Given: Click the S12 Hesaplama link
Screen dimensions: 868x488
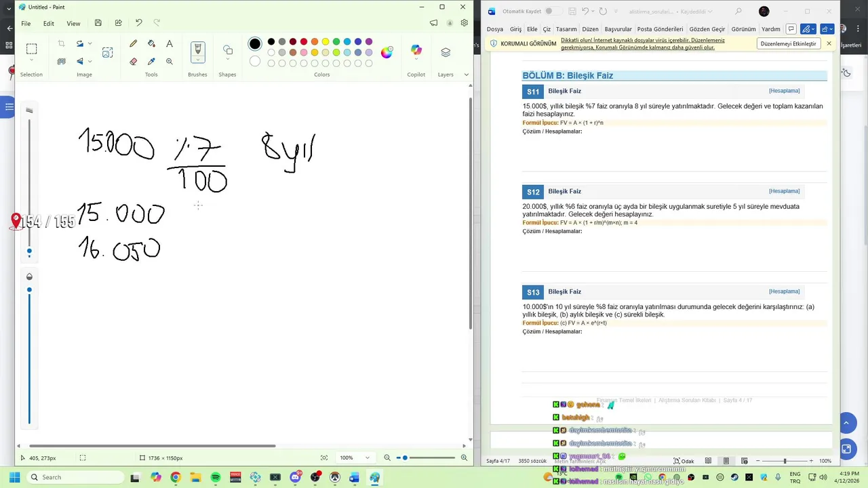Looking at the screenshot, I should pos(784,191).
